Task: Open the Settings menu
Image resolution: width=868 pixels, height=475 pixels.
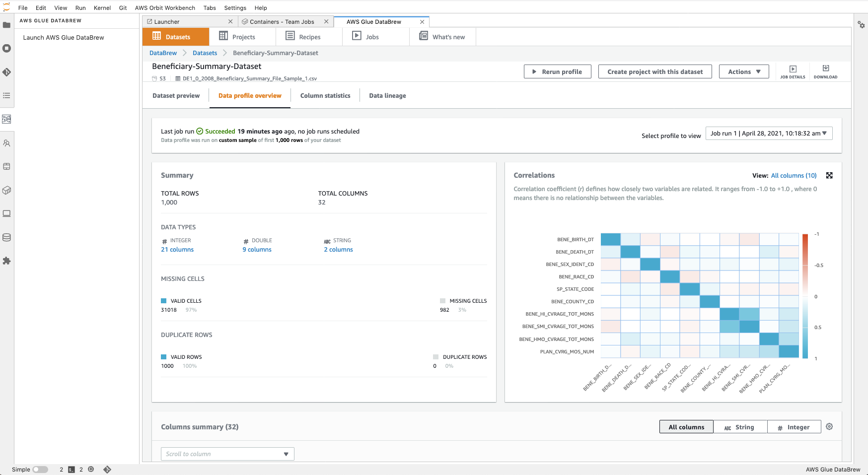Action: pyautogui.click(x=235, y=8)
